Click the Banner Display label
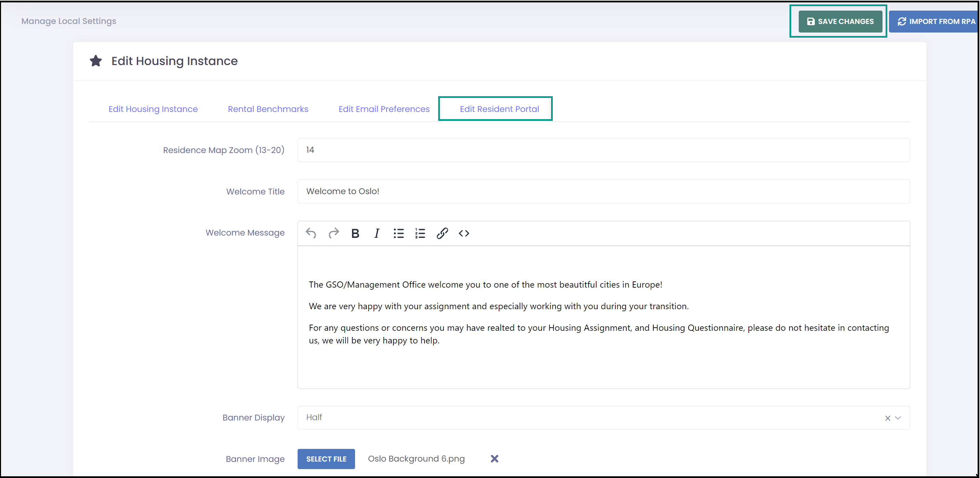The width and height of the screenshot is (980, 478). pyautogui.click(x=253, y=418)
